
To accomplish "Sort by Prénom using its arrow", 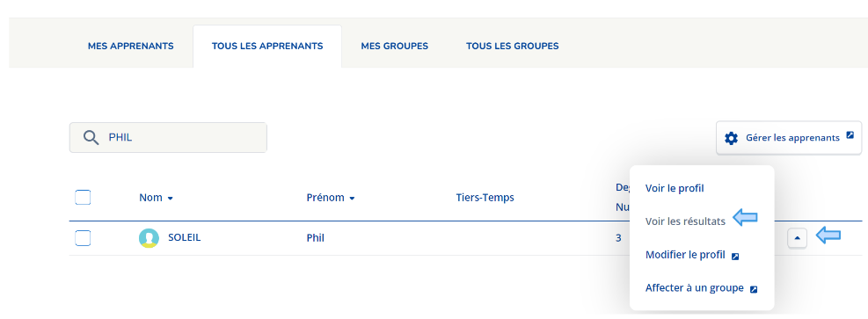I will pos(352,199).
